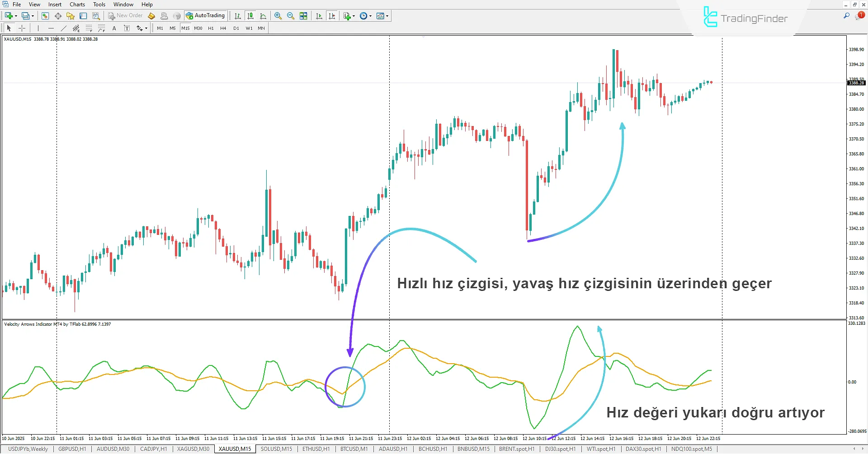Open the Charts menu
Image resolution: width=868 pixels, height=454 pixels.
pyautogui.click(x=77, y=4)
